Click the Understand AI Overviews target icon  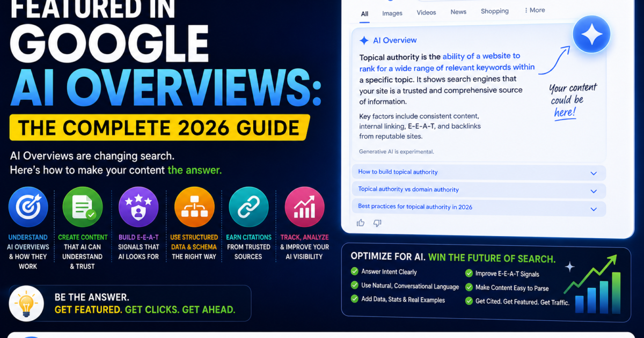28,207
